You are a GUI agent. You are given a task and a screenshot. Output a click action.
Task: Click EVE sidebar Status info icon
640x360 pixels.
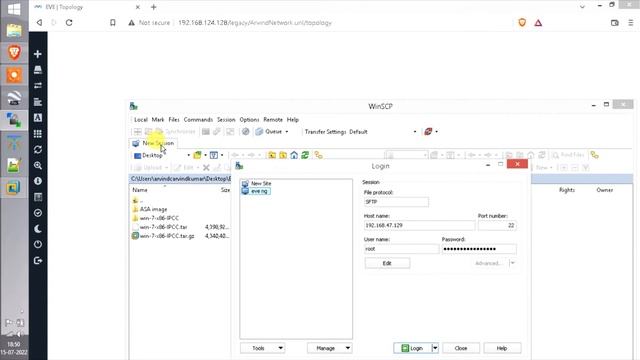(x=38, y=181)
